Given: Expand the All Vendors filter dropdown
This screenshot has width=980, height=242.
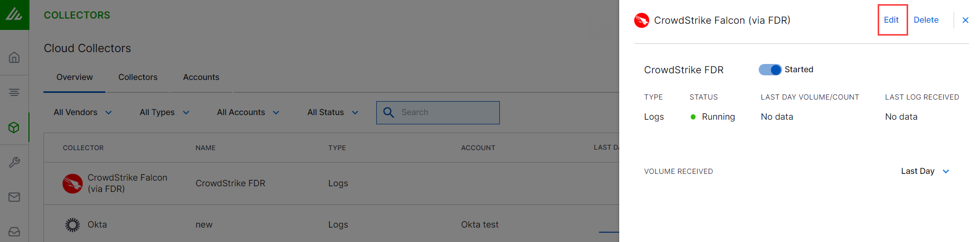Looking at the screenshot, I should [83, 112].
